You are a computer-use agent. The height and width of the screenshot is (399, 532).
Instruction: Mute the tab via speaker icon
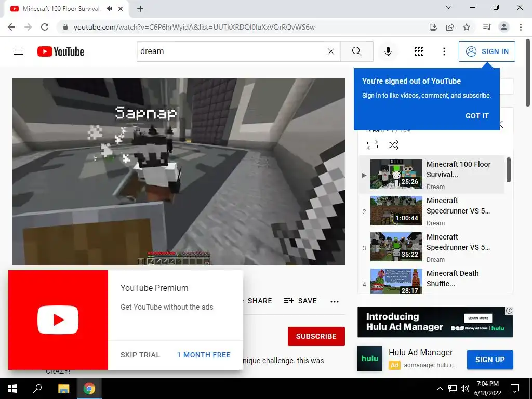tap(109, 9)
